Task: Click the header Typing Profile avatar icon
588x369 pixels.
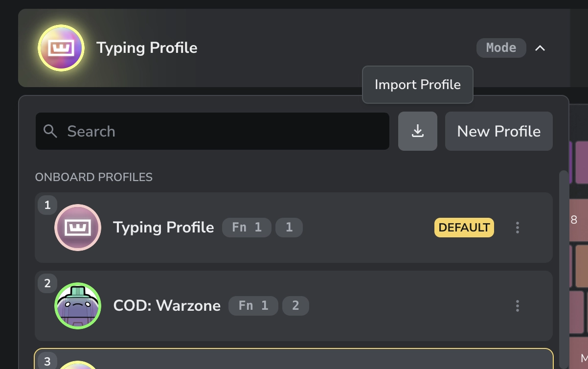Action: tap(61, 48)
